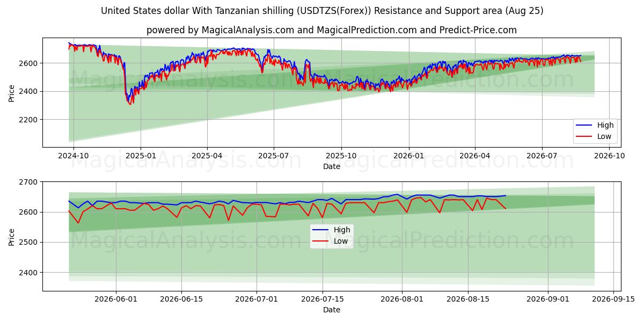This screenshot has height=322, width=644.
Task: Click the 2025-10 date tick label
Action: tap(341, 156)
